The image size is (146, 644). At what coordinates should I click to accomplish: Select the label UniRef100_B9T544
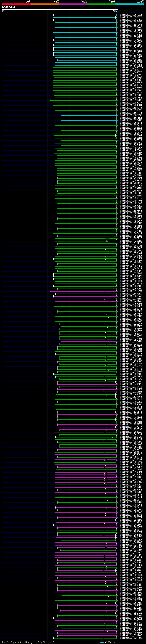[131, 25]
